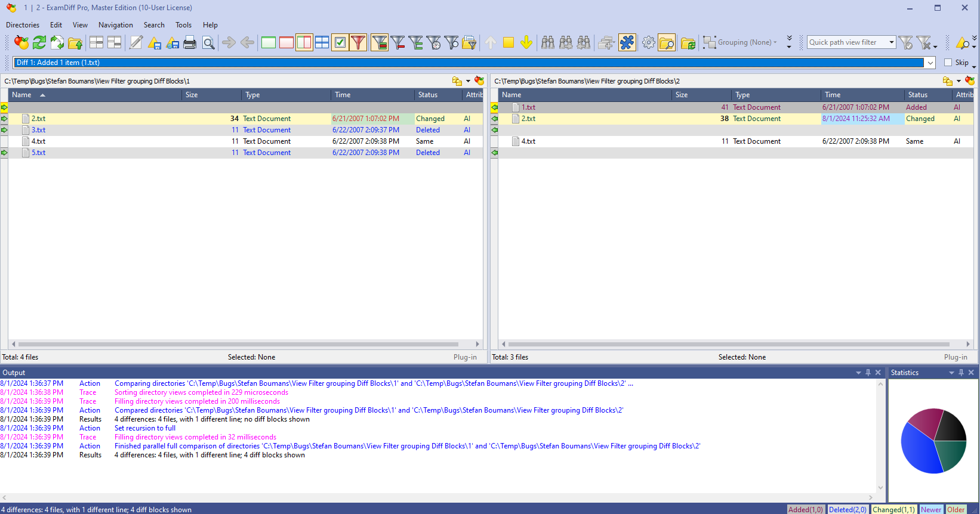Image resolution: width=980 pixels, height=514 pixels.
Task: Click the apple Compare icon in toolbar
Action: [21, 42]
